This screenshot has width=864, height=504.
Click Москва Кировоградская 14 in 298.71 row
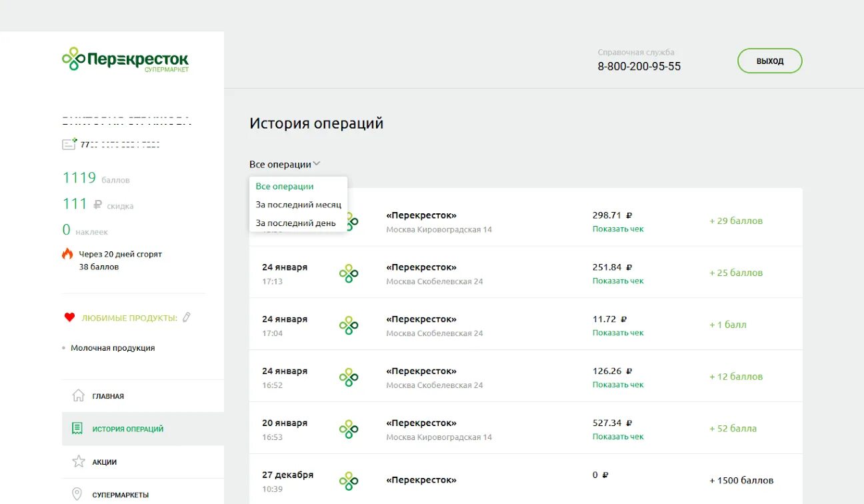tap(439, 229)
